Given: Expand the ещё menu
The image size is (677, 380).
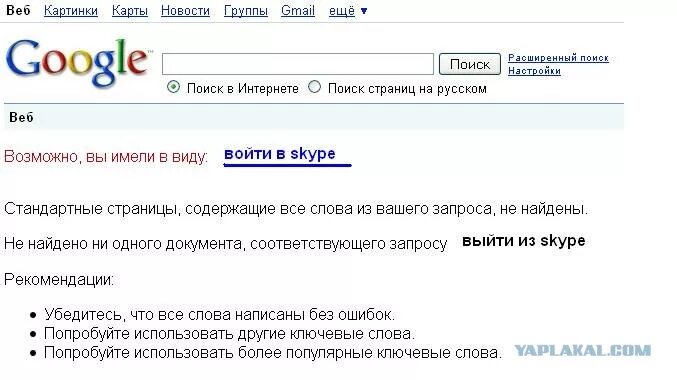Looking at the screenshot, I should pyautogui.click(x=348, y=10).
